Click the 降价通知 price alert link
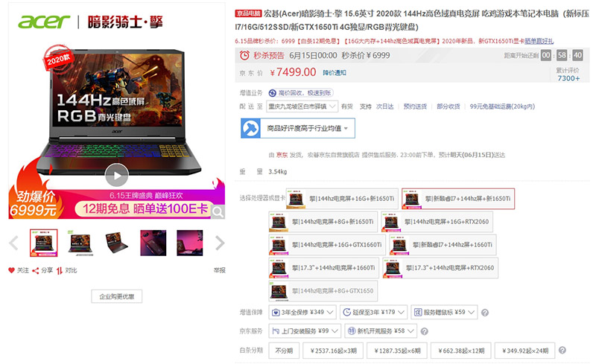The width and height of the screenshot is (596, 364). point(335,72)
